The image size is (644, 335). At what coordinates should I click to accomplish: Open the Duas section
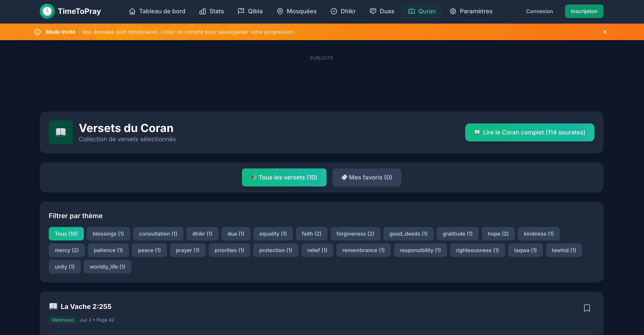pos(382,11)
